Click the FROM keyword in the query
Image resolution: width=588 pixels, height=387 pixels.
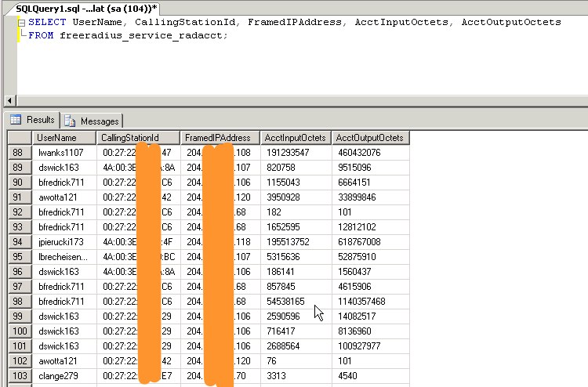(41, 35)
